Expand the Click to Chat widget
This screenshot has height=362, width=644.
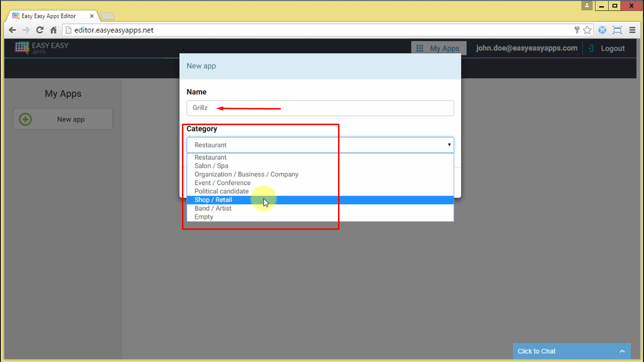click(571, 351)
